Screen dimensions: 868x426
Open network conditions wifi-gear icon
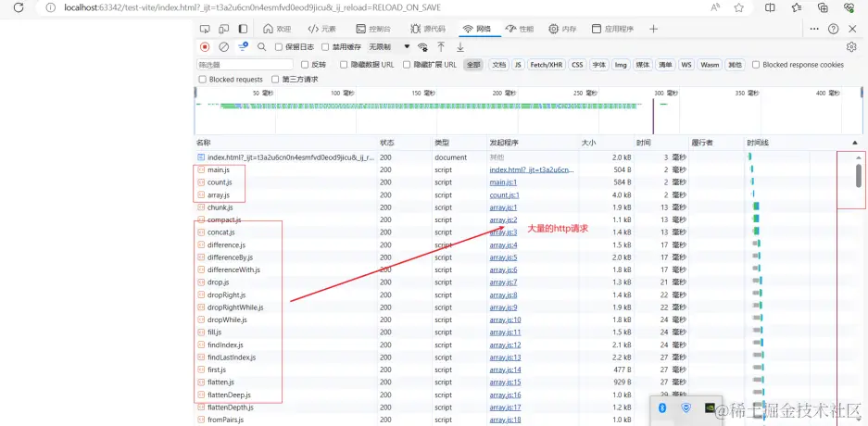(423, 47)
